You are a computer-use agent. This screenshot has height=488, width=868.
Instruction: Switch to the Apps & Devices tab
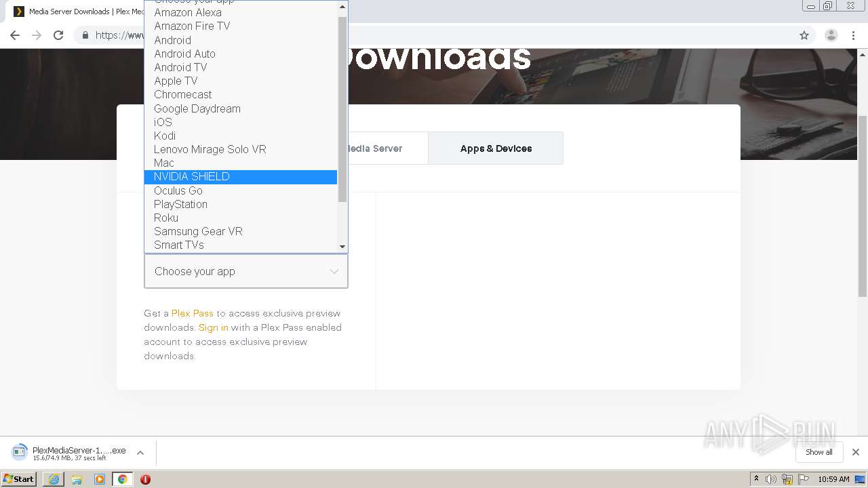496,148
